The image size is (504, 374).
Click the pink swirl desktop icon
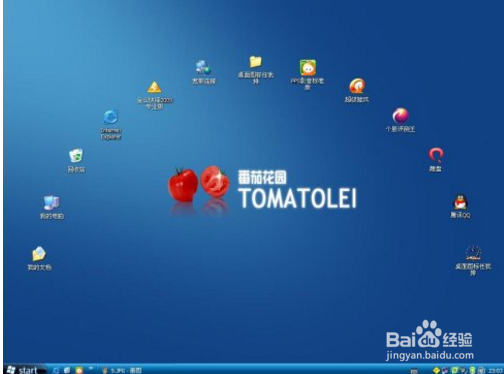400,120
